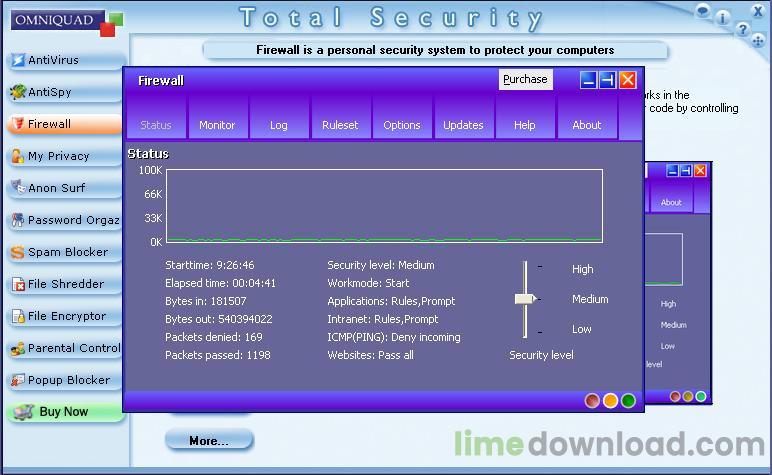This screenshot has width=772, height=475.
Task: Open the About tab in Firewall window
Action: pyautogui.click(x=587, y=118)
